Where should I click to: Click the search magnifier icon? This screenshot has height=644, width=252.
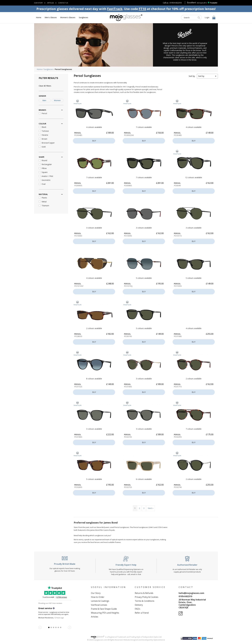click(199, 17)
